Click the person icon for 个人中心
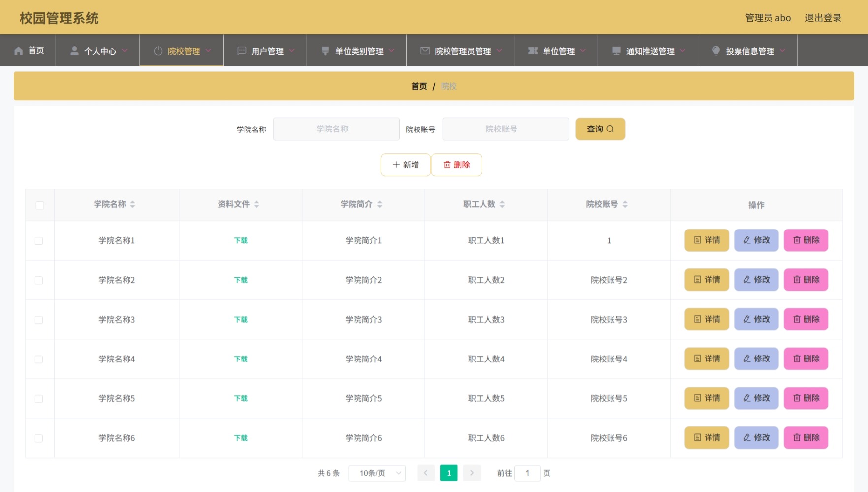Image resolution: width=868 pixels, height=492 pixels. 74,51
